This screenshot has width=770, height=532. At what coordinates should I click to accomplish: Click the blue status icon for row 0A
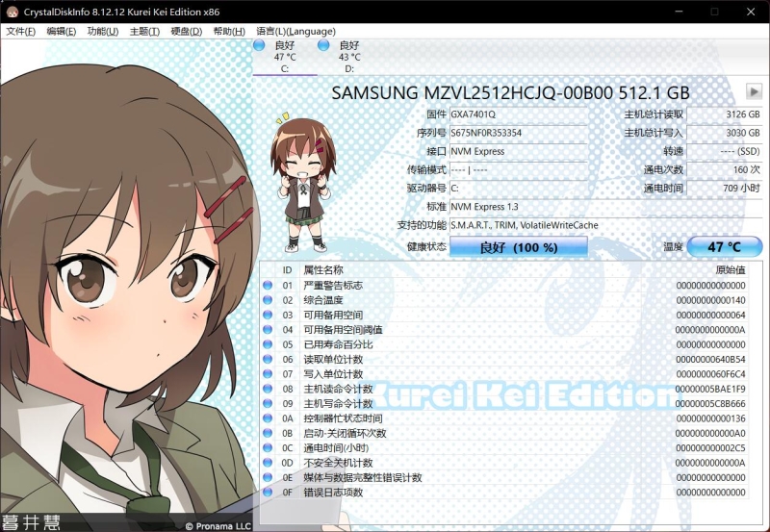pos(268,418)
